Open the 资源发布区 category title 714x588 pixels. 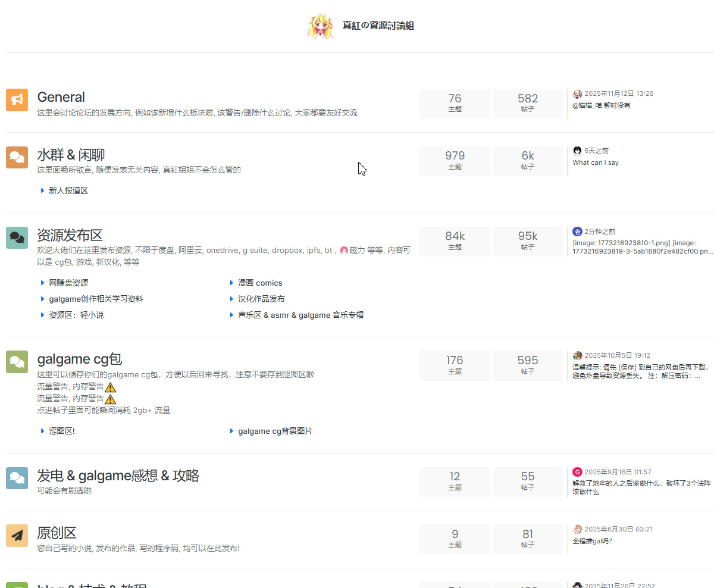click(x=70, y=234)
